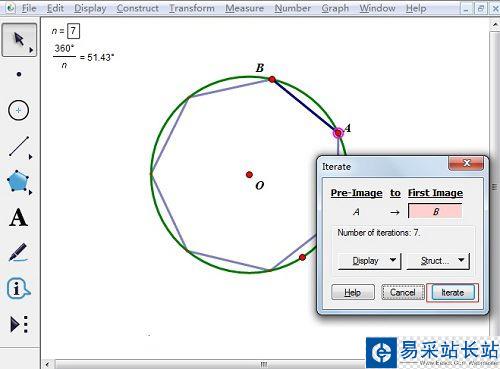Open the Graph menu
This screenshot has height=369, width=500.
click(x=335, y=8)
